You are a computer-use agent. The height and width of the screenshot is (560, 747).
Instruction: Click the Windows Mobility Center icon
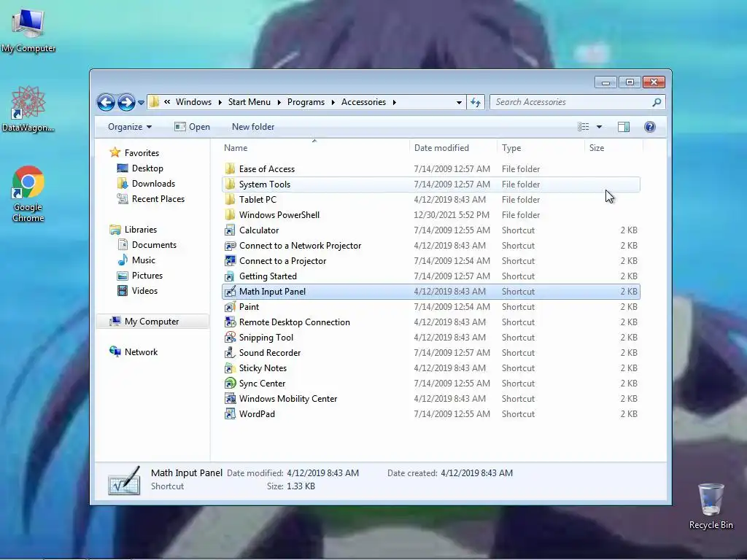tap(230, 399)
